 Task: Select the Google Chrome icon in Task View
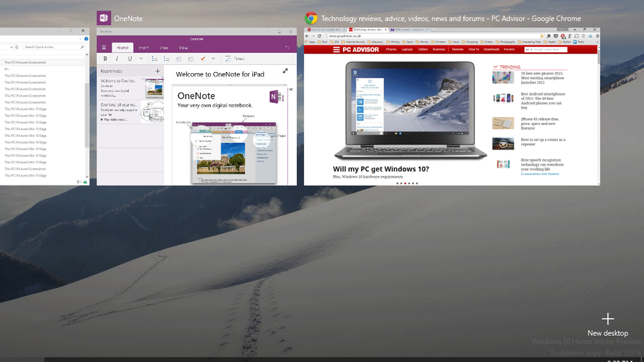[x=311, y=18]
